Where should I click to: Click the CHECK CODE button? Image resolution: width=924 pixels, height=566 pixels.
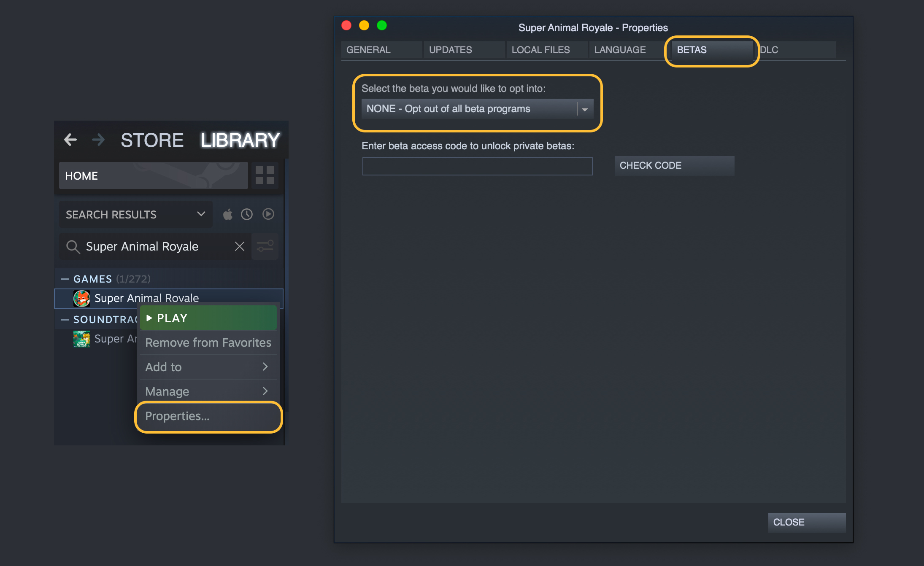tap(674, 166)
